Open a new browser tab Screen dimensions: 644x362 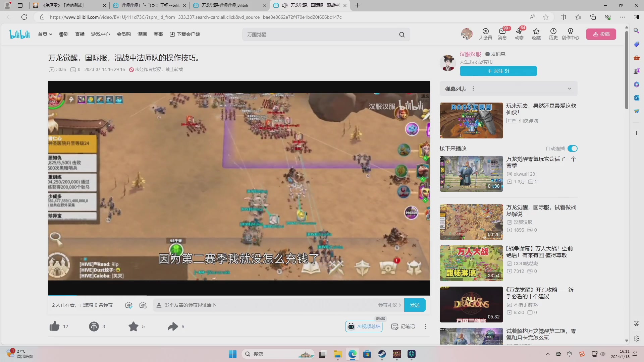(x=357, y=5)
